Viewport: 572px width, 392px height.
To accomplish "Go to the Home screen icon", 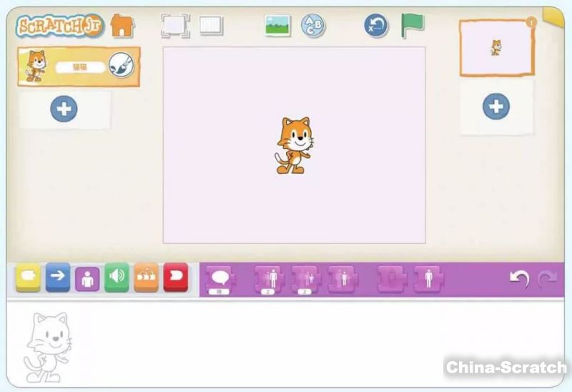I will coord(122,26).
